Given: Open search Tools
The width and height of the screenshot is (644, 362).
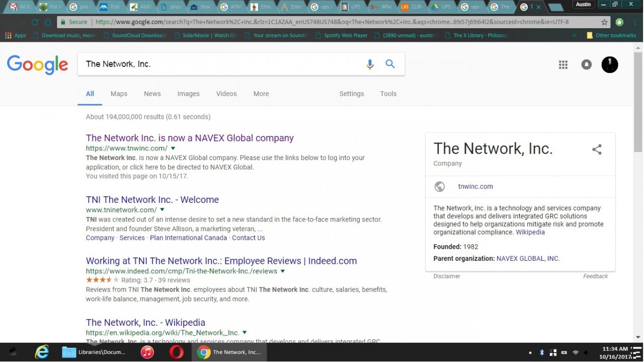Looking at the screenshot, I should tap(388, 94).
